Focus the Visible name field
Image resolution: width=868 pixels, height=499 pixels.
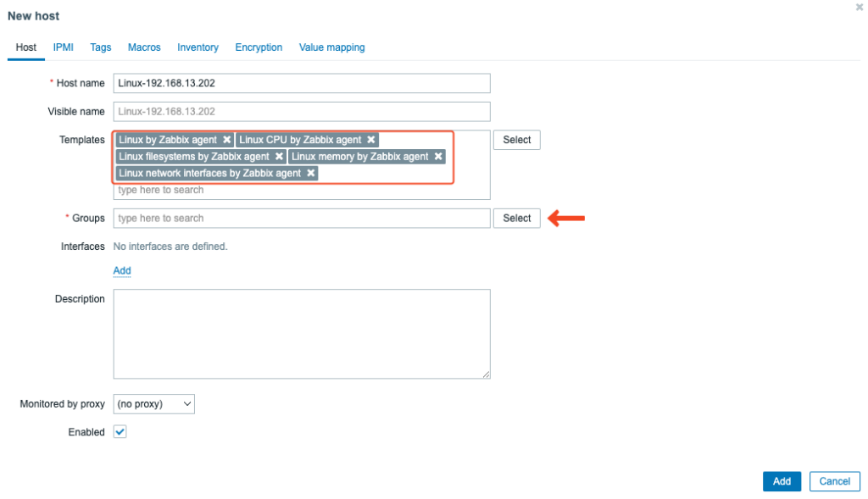tap(302, 111)
